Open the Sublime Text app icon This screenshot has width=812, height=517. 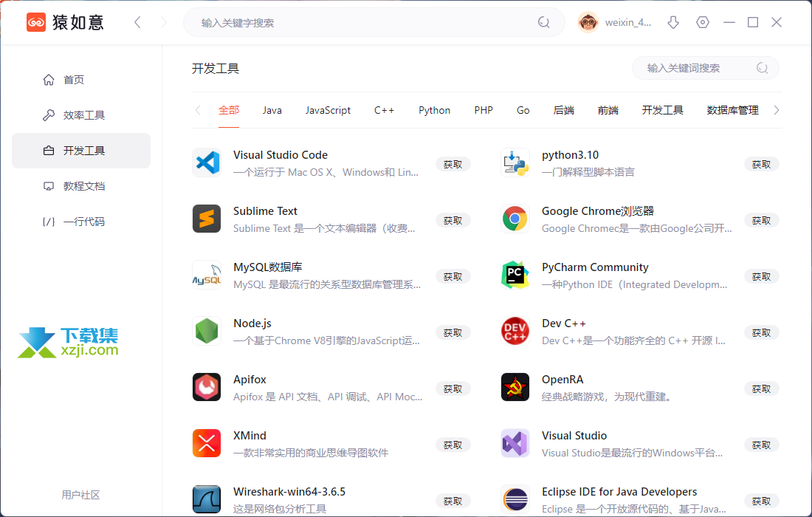(207, 219)
